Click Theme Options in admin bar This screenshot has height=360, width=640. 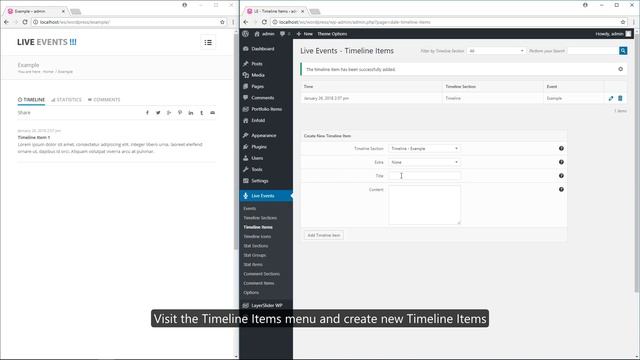(332, 34)
